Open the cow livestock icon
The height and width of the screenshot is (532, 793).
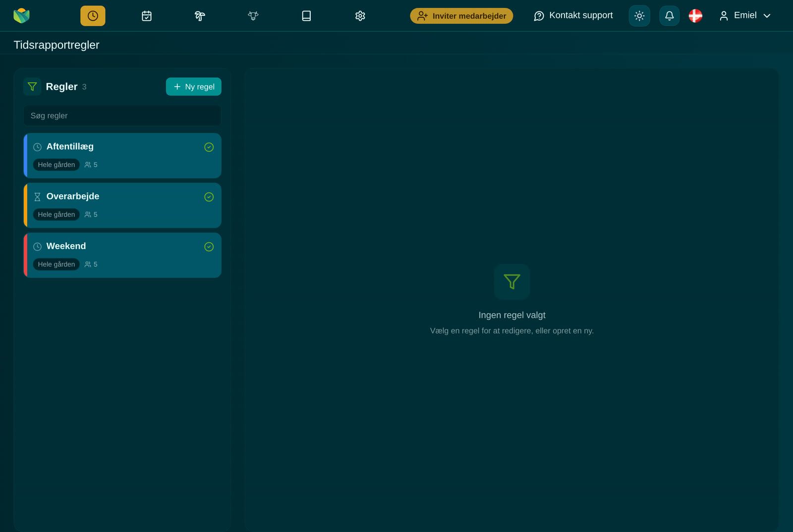[x=253, y=16]
